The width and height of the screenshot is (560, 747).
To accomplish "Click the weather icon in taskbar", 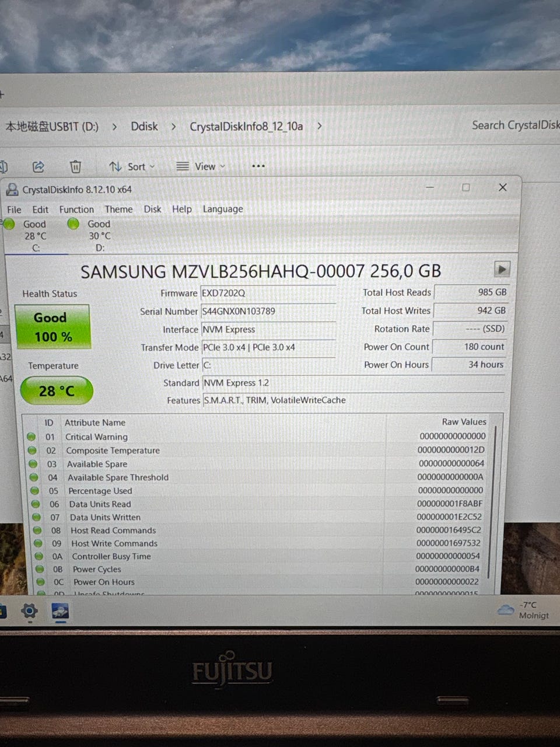I will [505, 610].
